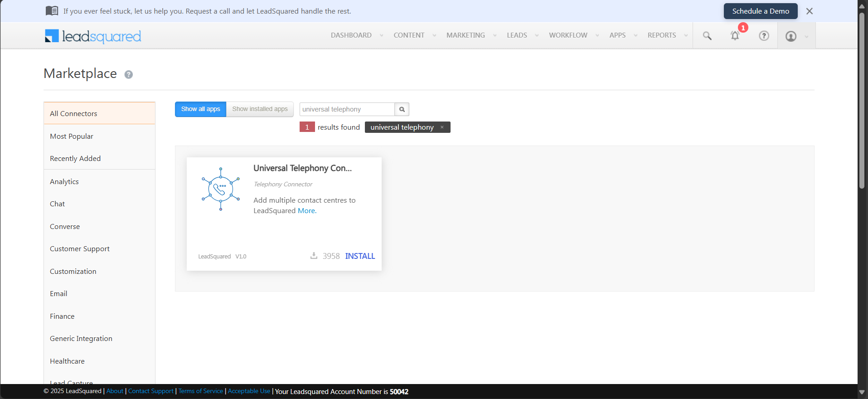Select Finance category

pos(99,316)
